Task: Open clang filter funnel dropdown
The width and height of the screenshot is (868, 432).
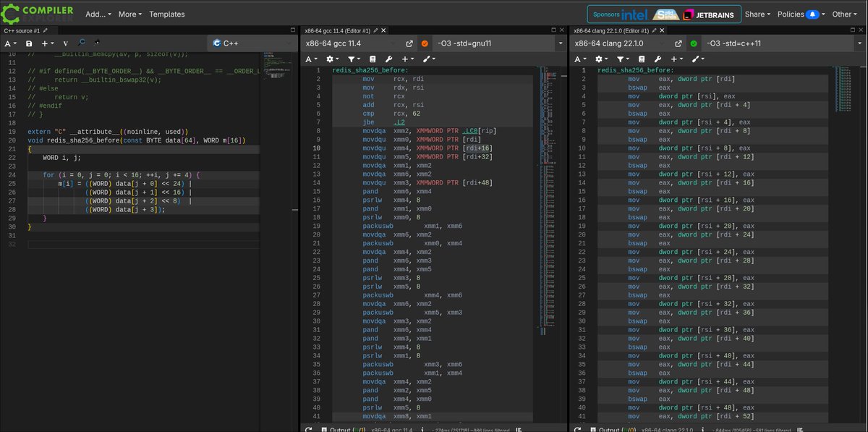Action: pyautogui.click(x=623, y=59)
